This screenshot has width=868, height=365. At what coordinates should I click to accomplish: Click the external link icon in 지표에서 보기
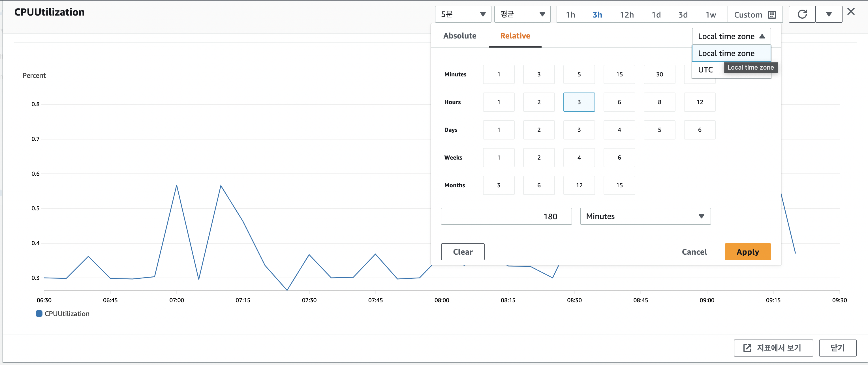[747, 348]
